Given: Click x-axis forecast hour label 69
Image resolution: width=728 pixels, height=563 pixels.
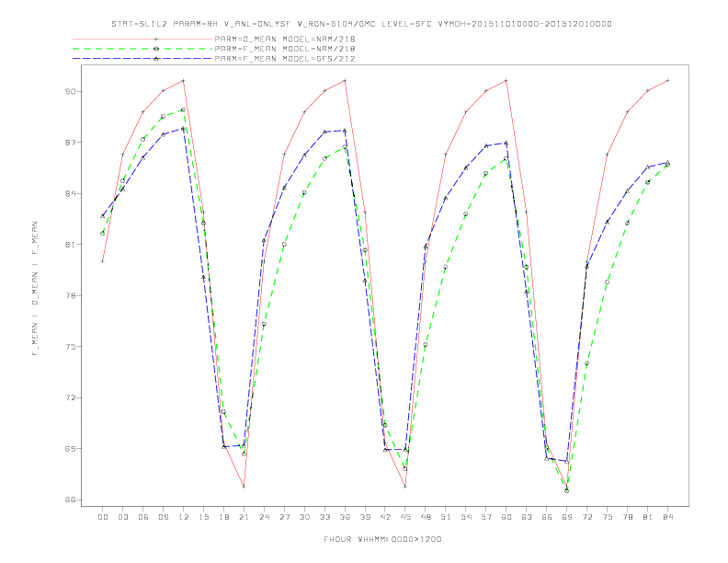Looking at the screenshot, I should (x=567, y=517).
